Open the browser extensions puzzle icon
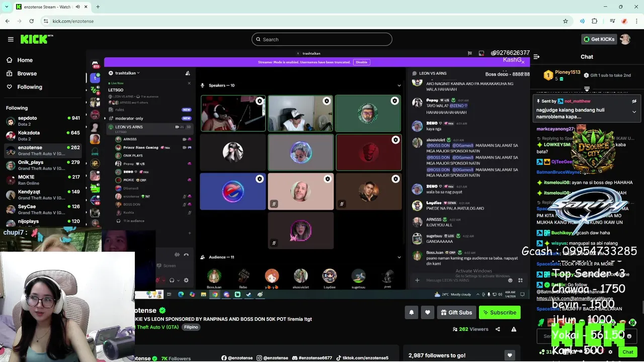 594,21
